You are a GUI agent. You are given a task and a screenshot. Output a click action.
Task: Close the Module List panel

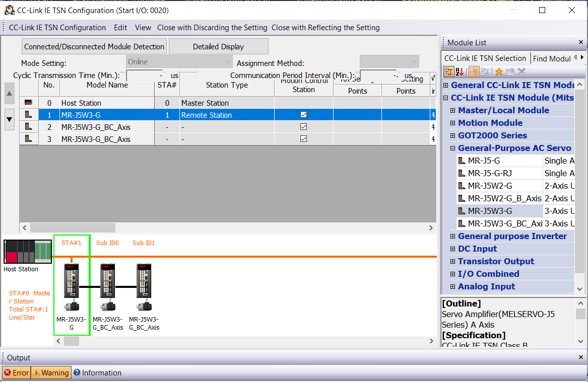[581, 42]
